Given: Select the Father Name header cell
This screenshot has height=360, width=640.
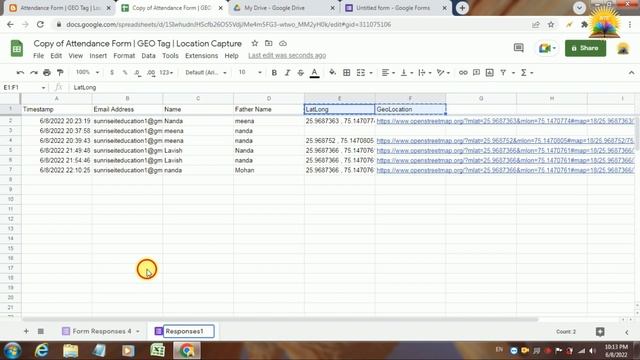Looking at the screenshot, I should click(269, 109).
